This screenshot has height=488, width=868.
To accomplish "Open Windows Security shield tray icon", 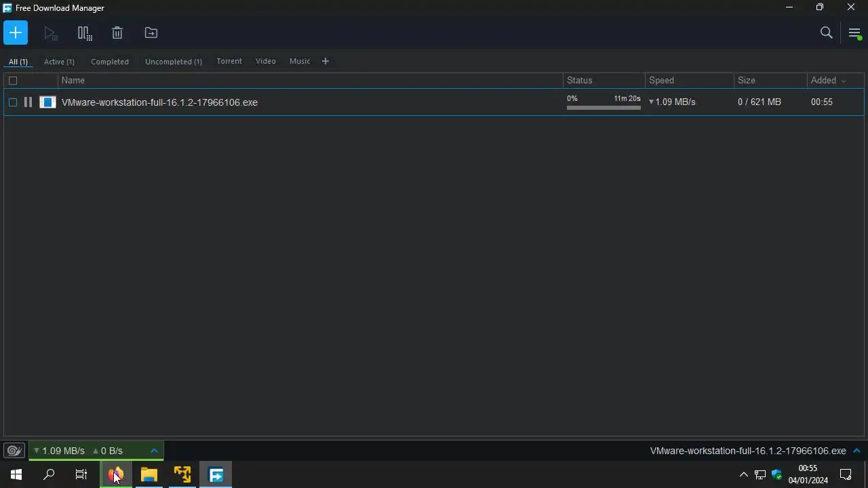I will coord(777,474).
